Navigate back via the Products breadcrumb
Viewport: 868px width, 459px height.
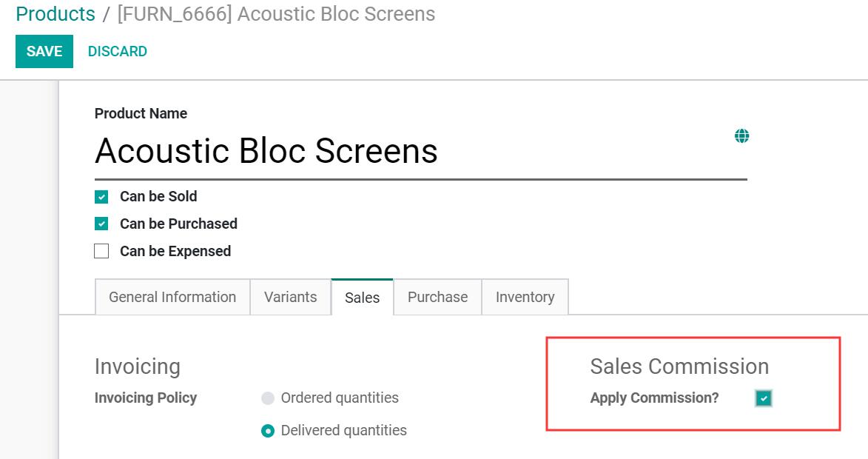point(55,14)
